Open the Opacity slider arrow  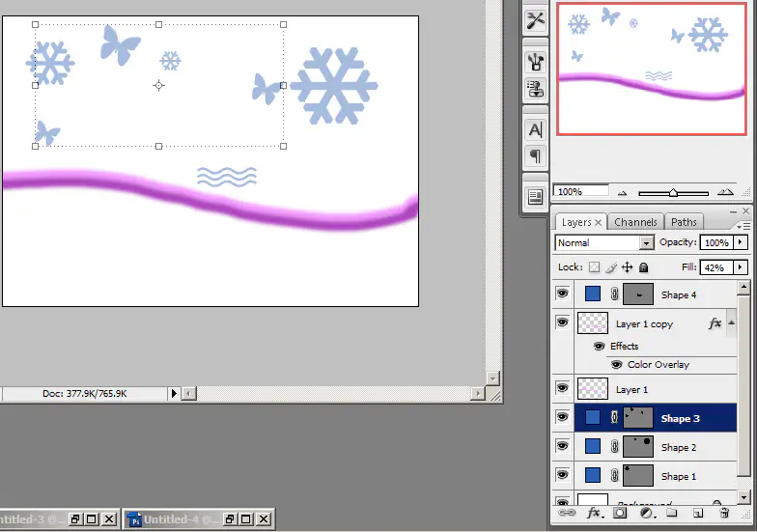(742, 243)
